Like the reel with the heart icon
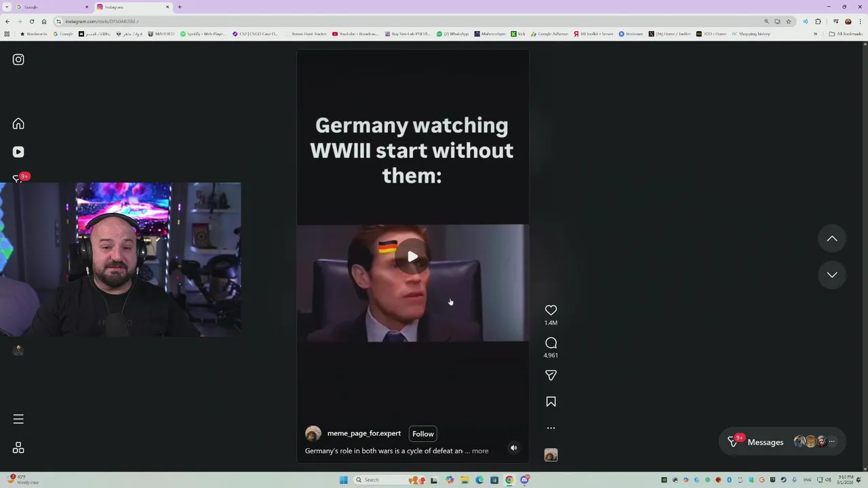 point(551,310)
